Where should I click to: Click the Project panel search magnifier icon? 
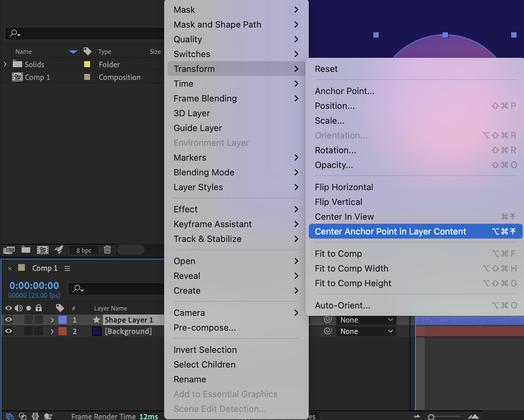pos(15,33)
